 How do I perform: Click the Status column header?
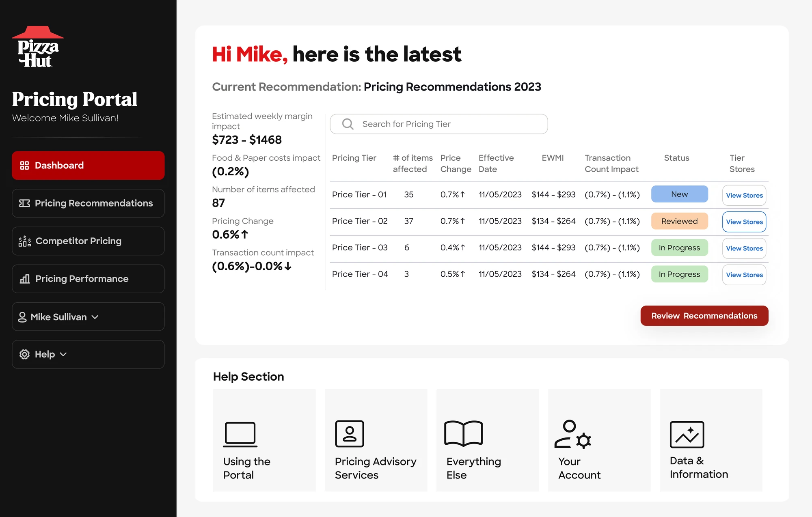[x=676, y=158]
